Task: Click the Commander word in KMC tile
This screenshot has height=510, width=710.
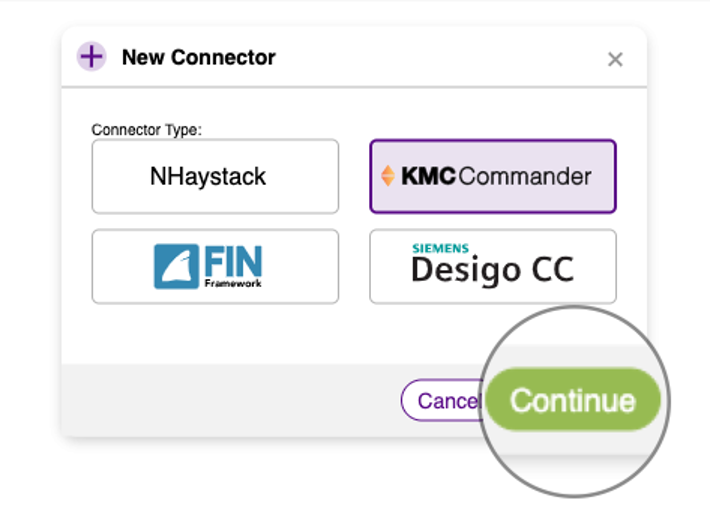Action: pos(525,177)
